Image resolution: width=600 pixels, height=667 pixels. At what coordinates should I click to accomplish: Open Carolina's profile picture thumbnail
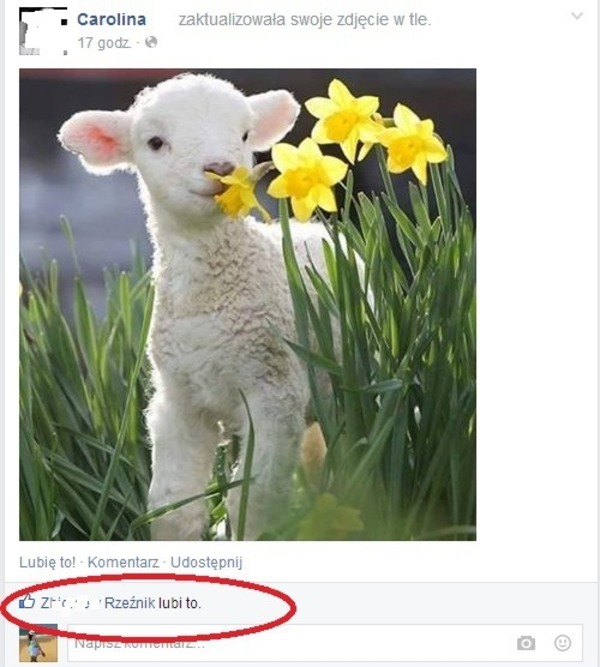tap(43, 31)
